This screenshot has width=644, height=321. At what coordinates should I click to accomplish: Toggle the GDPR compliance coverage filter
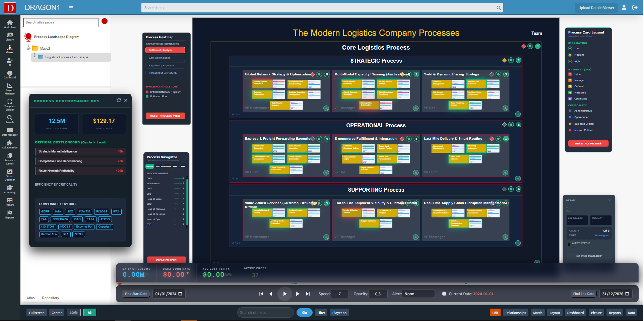pos(45,211)
